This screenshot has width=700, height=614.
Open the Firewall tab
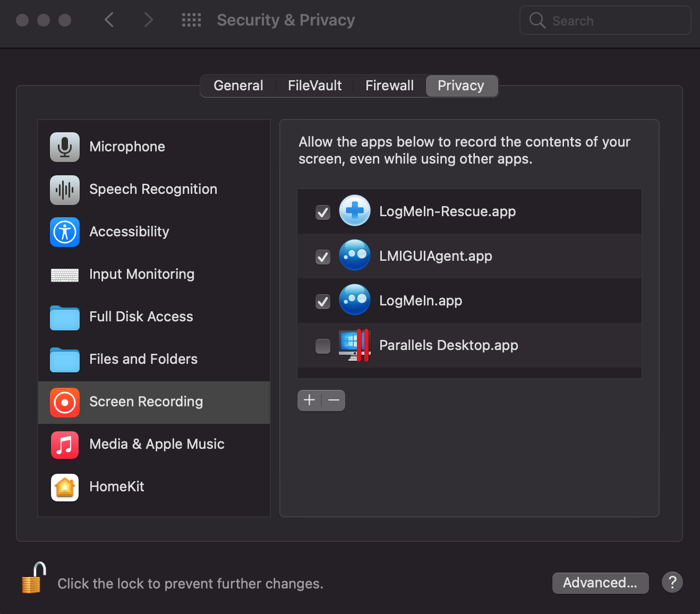(389, 86)
